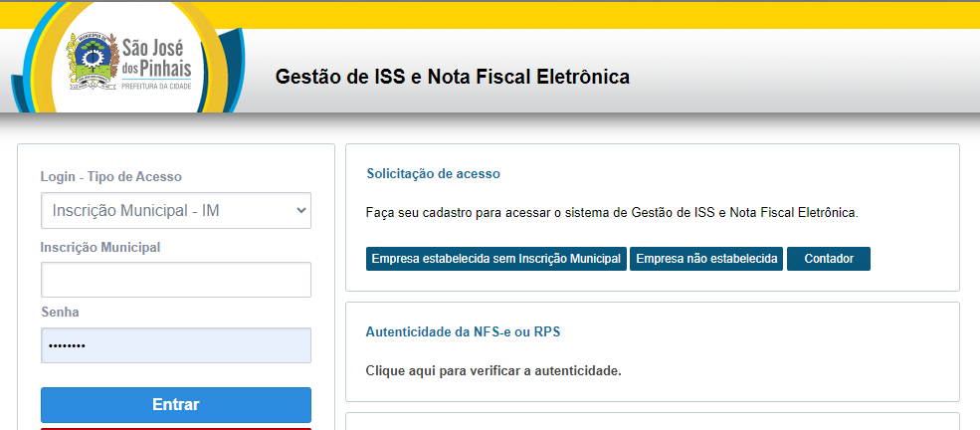Open the Clique aqui para verificar link
The image size is (980, 430).
pyautogui.click(x=493, y=371)
